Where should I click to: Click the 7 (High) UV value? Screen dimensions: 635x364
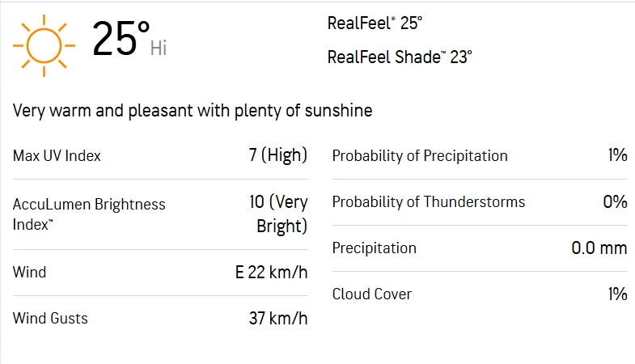tap(277, 155)
